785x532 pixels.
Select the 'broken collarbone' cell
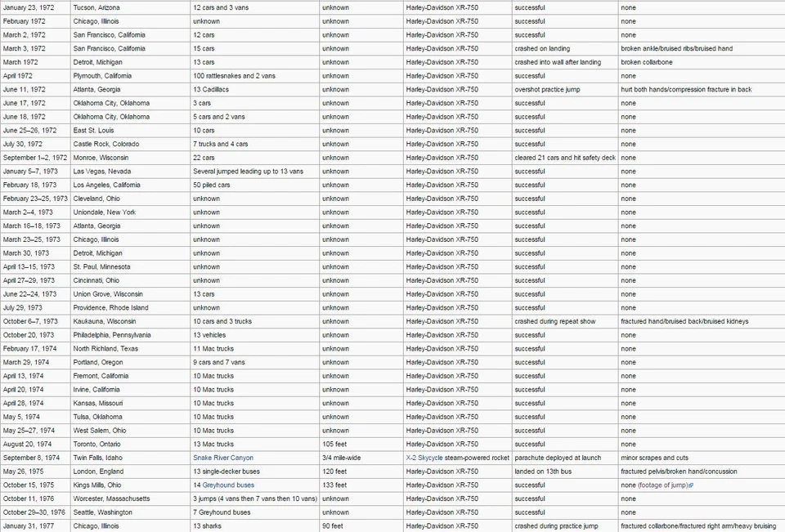702,63
